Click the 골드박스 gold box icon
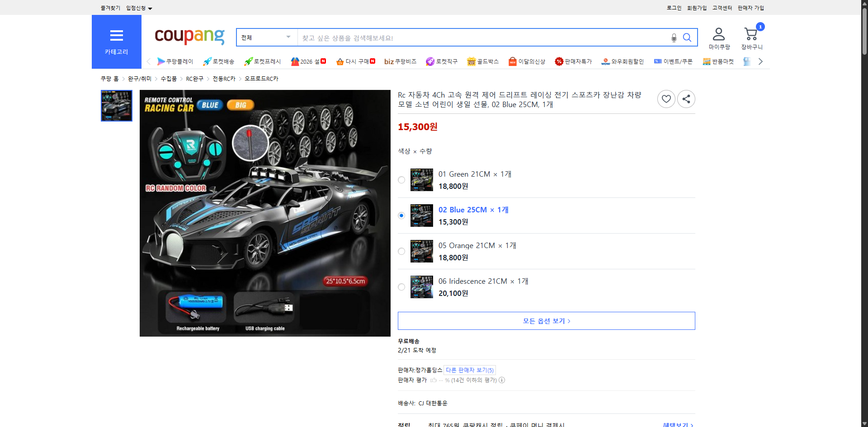This screenshot has width=868, height=427. pos(483,61)
